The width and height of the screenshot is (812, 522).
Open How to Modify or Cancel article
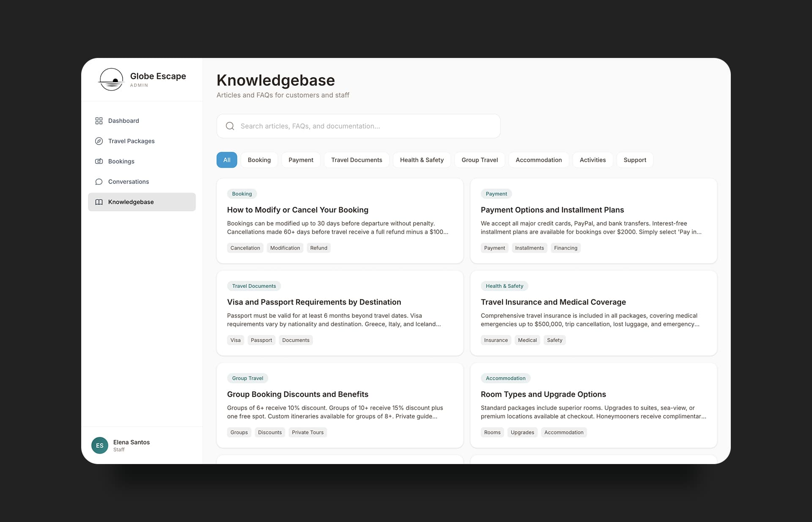point(297,210)
